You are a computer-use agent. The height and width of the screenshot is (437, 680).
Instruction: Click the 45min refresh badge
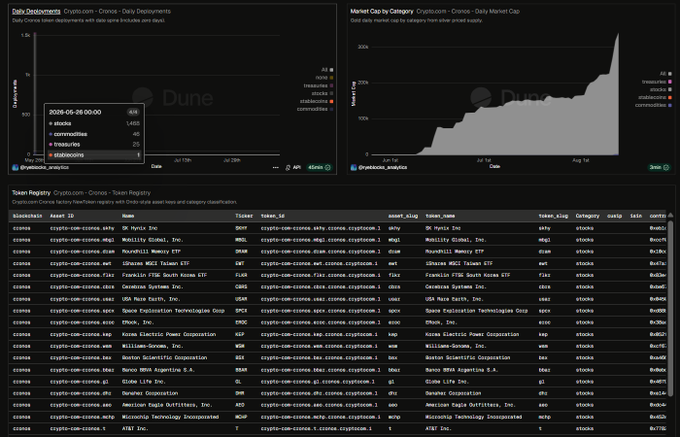click(x=319, y=167)
